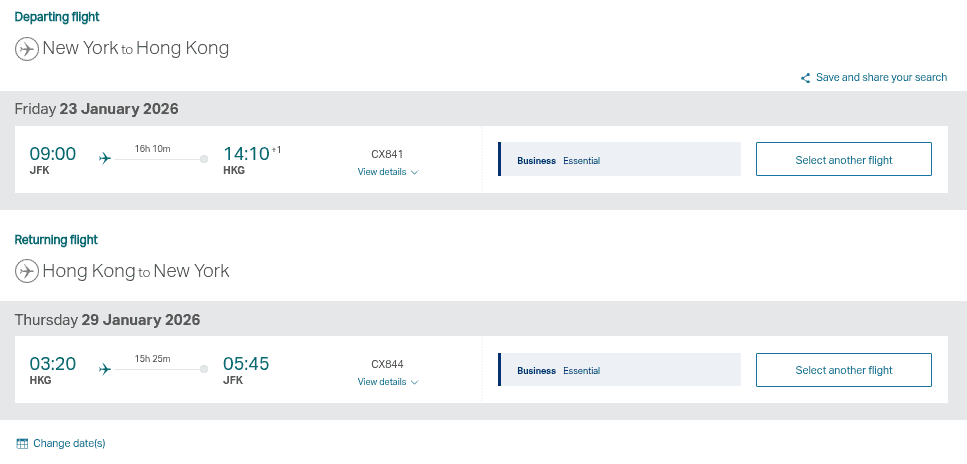
Task: Click the circled plane icon beside New York to Hong Kong
Action: [27, 48]
